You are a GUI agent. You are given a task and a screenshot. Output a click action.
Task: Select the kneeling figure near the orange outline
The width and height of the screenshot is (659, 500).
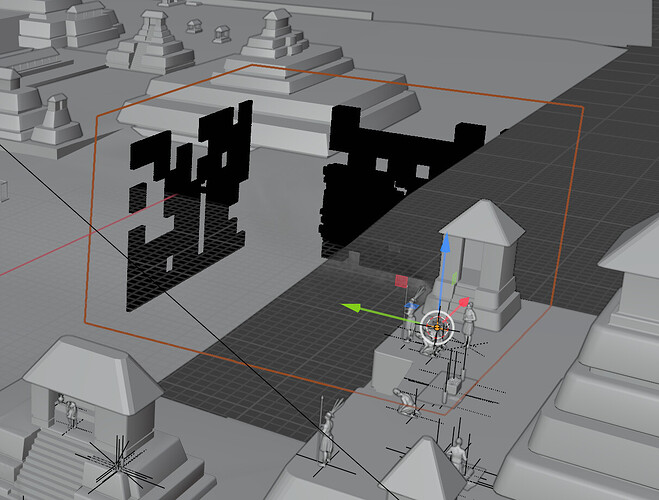pos(404,402)
